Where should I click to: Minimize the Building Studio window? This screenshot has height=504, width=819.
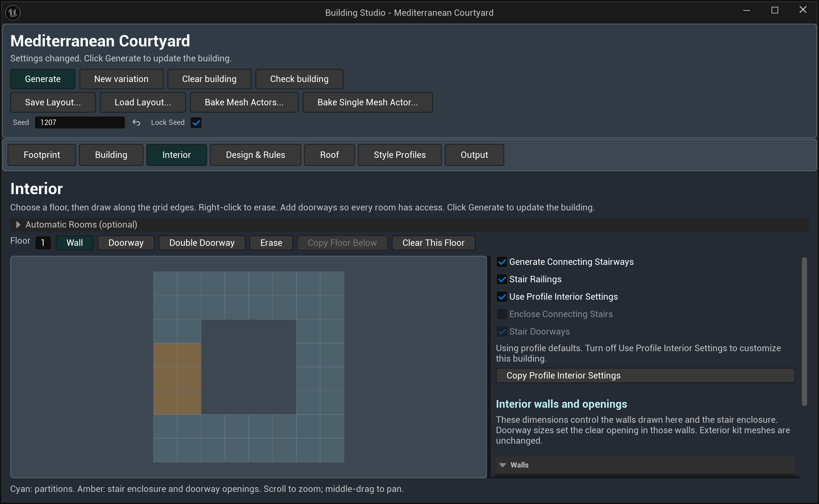coord(747,10)
